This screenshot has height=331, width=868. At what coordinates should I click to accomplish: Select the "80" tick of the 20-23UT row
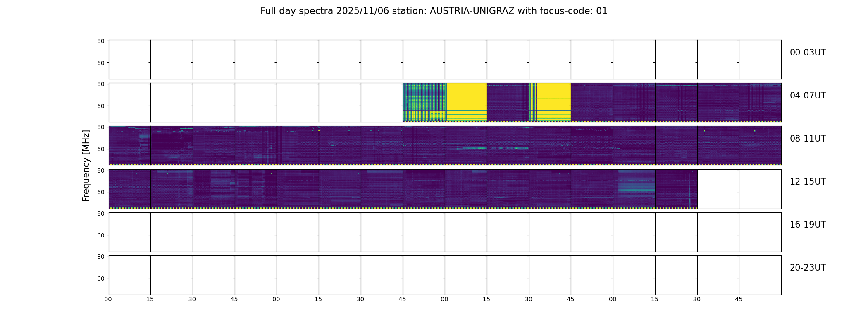[100, 257]
